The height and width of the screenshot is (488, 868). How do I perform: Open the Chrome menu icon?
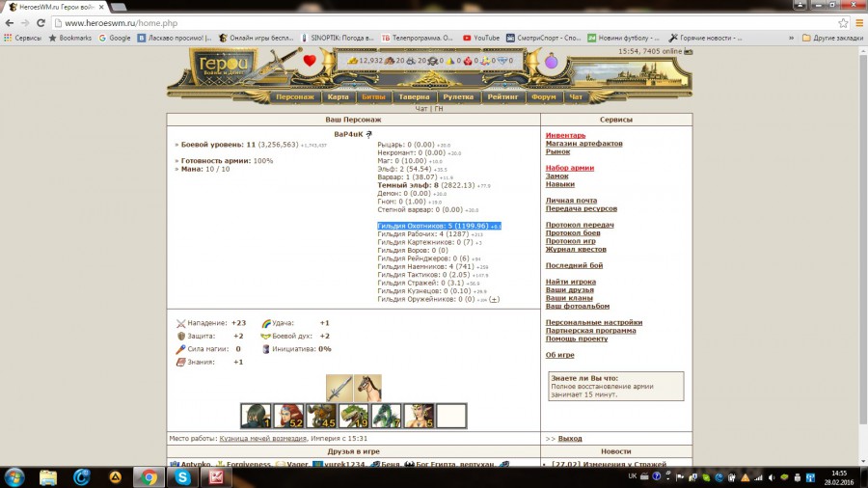click(x=859, y=23)
